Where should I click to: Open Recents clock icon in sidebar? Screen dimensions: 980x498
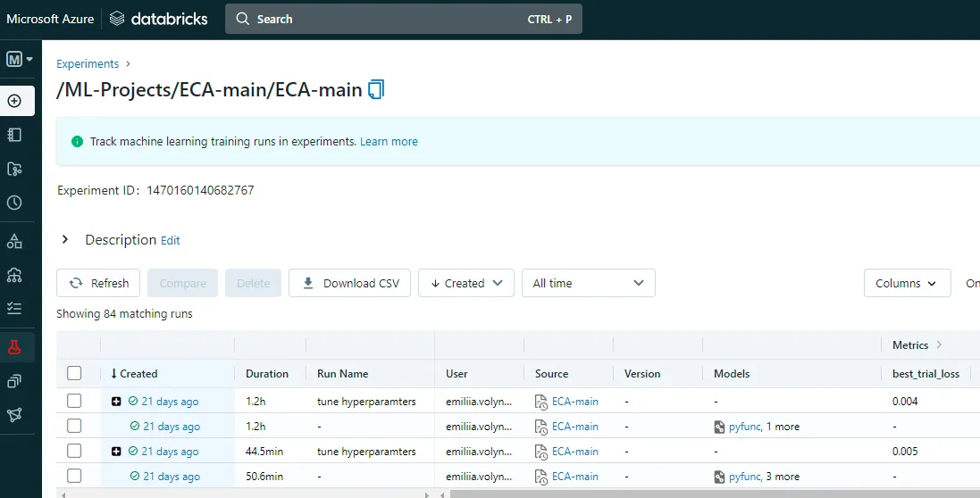[x=14, y=203]
